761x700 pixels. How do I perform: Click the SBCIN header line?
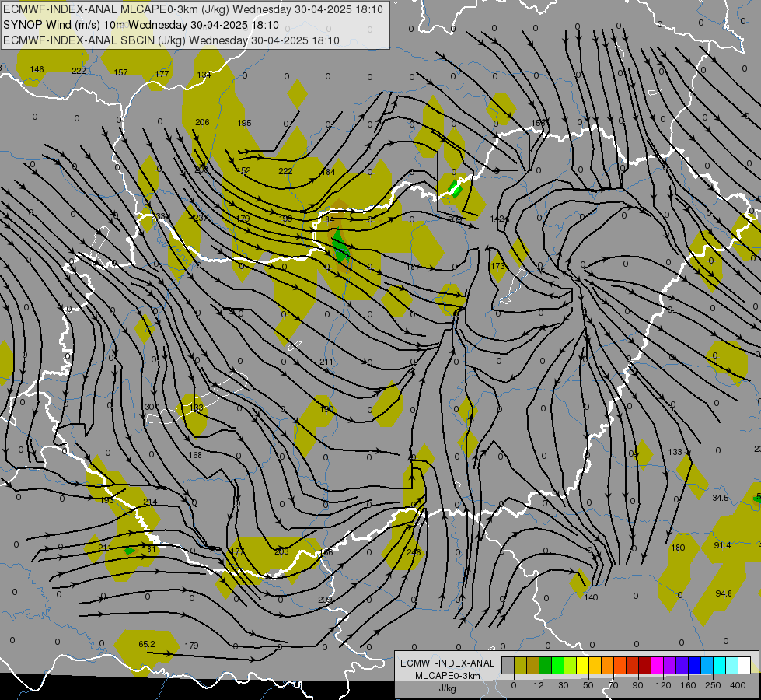[171, 40]
